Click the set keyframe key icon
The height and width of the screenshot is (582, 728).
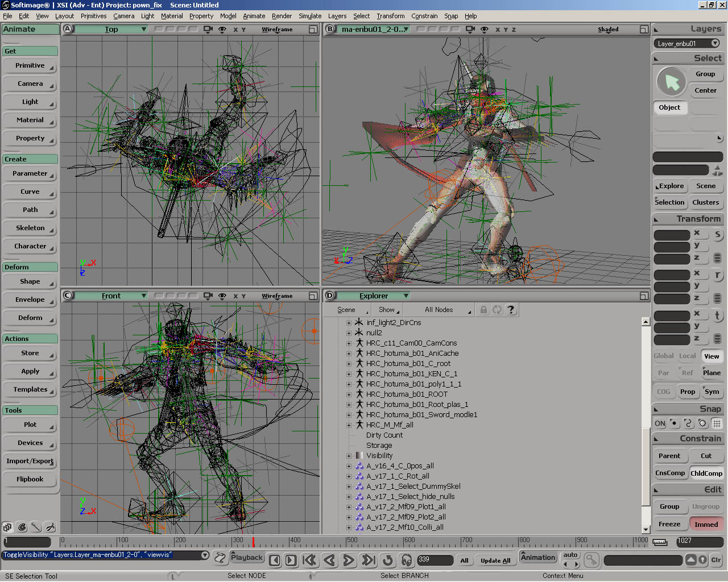591,560
